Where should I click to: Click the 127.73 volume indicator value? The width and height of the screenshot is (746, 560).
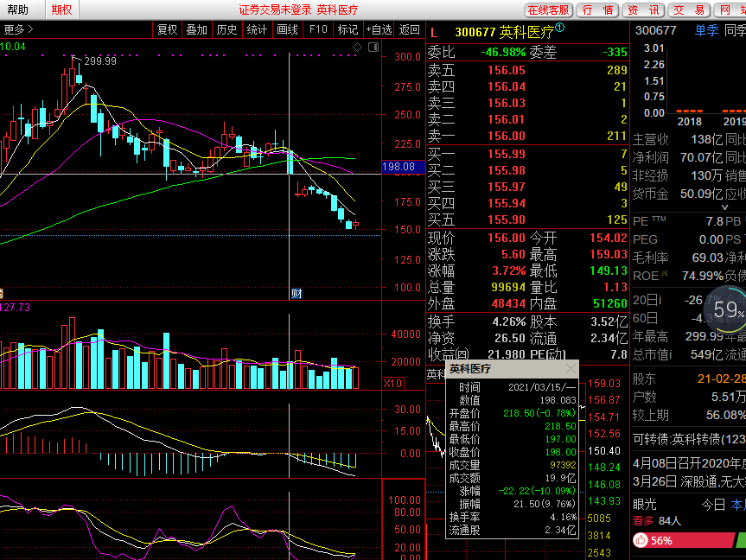(x=16, y=308)
